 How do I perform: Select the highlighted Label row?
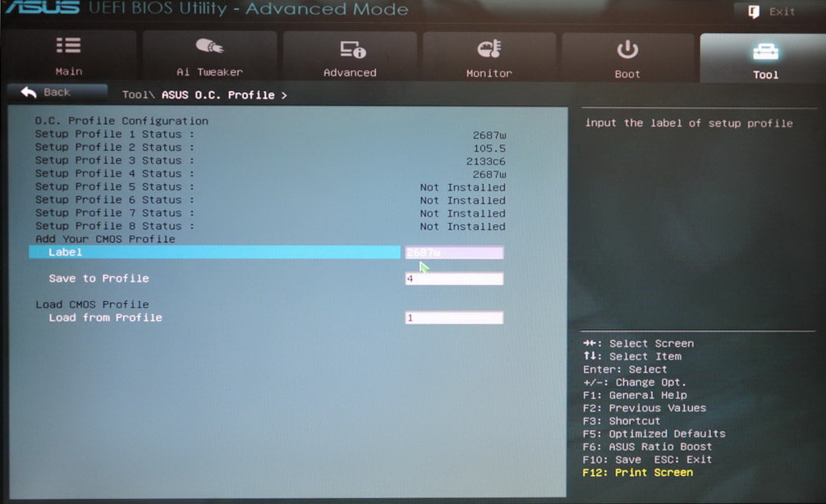point(214,252)
